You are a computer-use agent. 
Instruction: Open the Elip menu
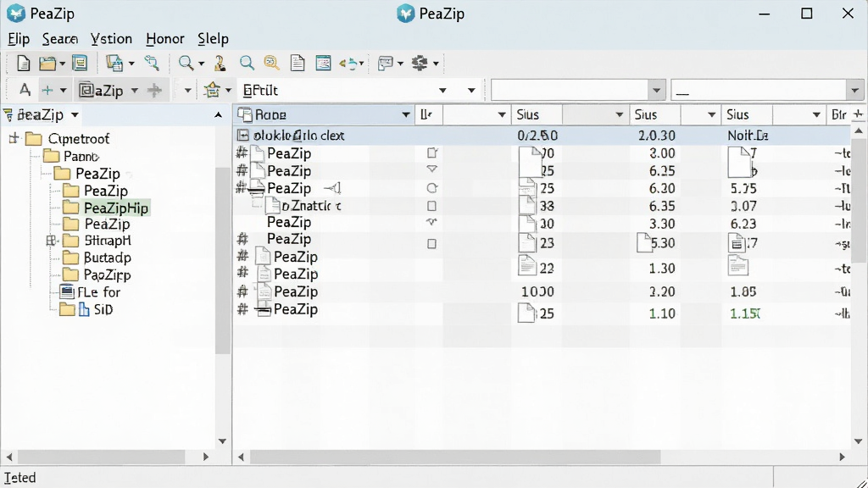(19, 39)
